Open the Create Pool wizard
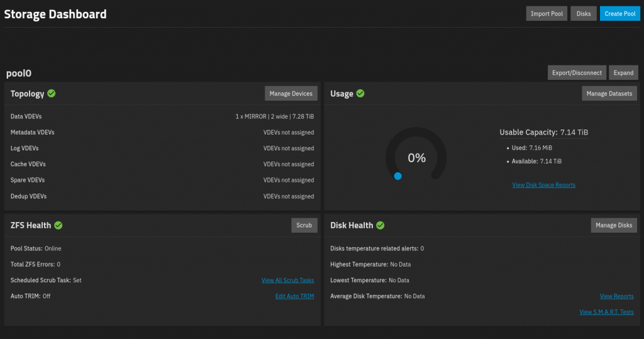Viewport: 644px width, 339px height. pos(619,14)
